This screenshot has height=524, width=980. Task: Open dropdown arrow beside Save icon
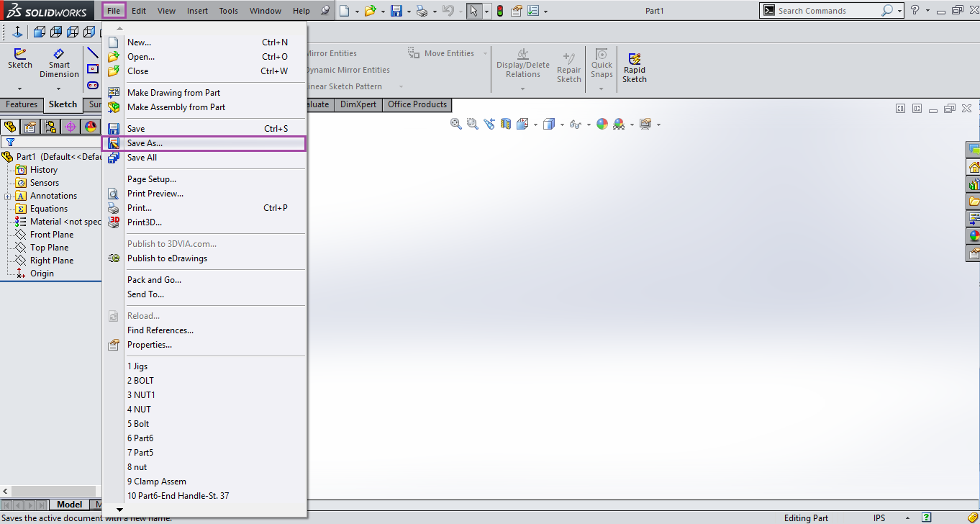409,12
